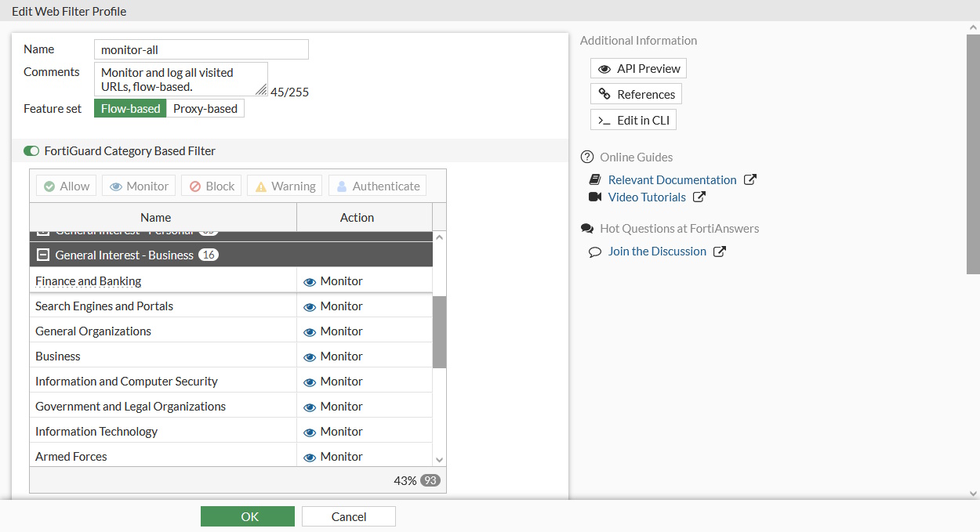Click the Monitor eye icon for Government and Legal Organizations
Viewport: 980px width, 532px height.
tap(310, 407)
